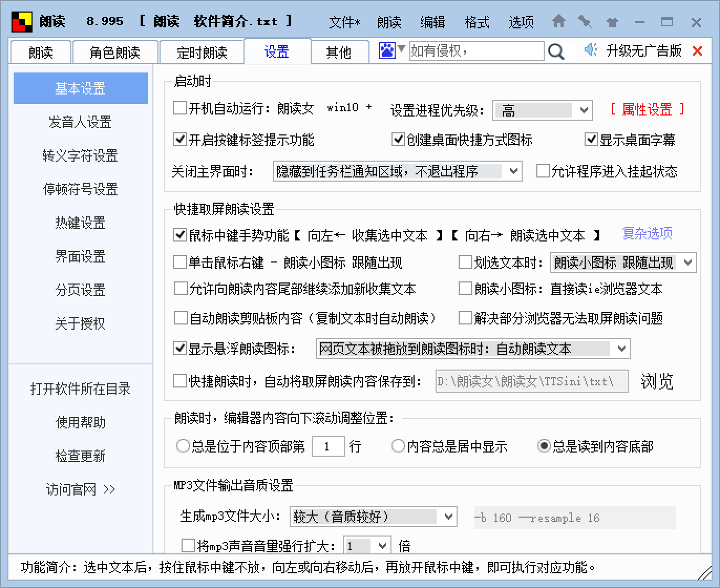Viewport: 720px width, 588px height.
Task: Switch to the 定时朗读 tab
Action: pyautogui.click(x=202, y=52)
